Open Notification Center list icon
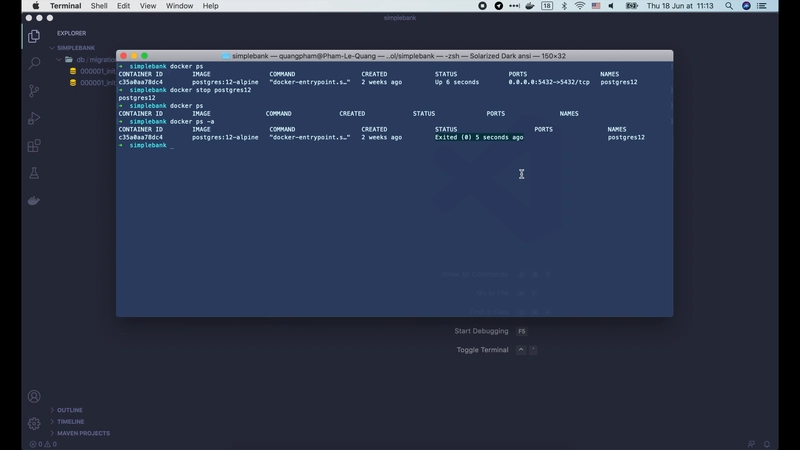This screenshot has width=800, height=450. (x=762, y=6)
